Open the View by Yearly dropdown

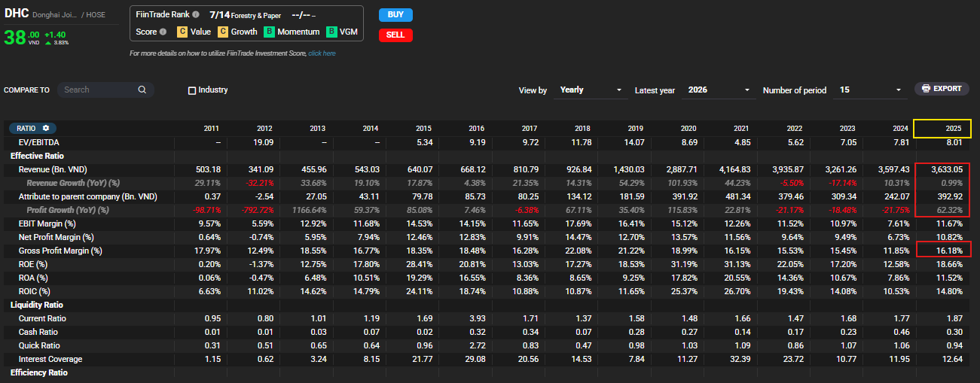[x=591, y=90]
